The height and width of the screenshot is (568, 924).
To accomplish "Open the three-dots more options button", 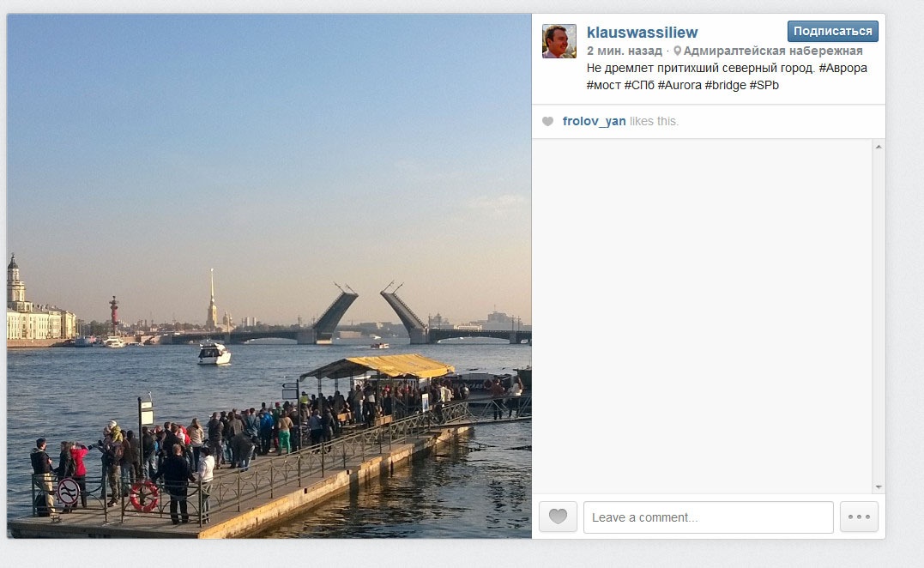I will click(859, 517).
